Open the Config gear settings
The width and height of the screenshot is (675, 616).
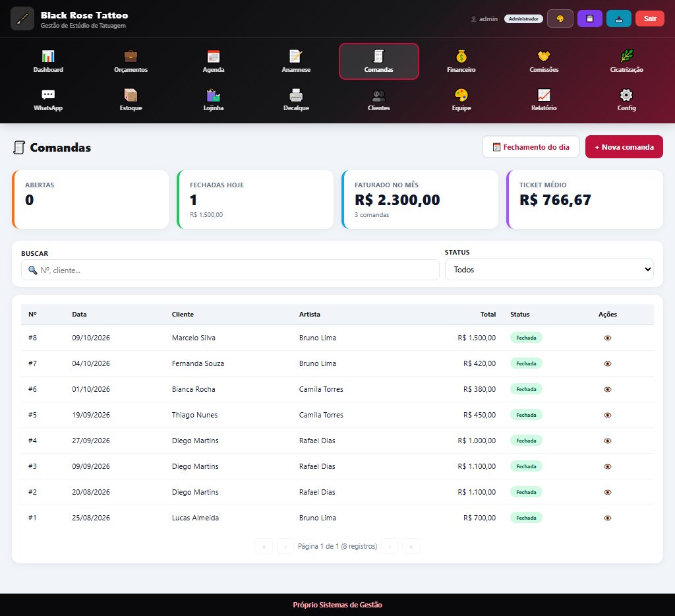(x=627, y=100)
